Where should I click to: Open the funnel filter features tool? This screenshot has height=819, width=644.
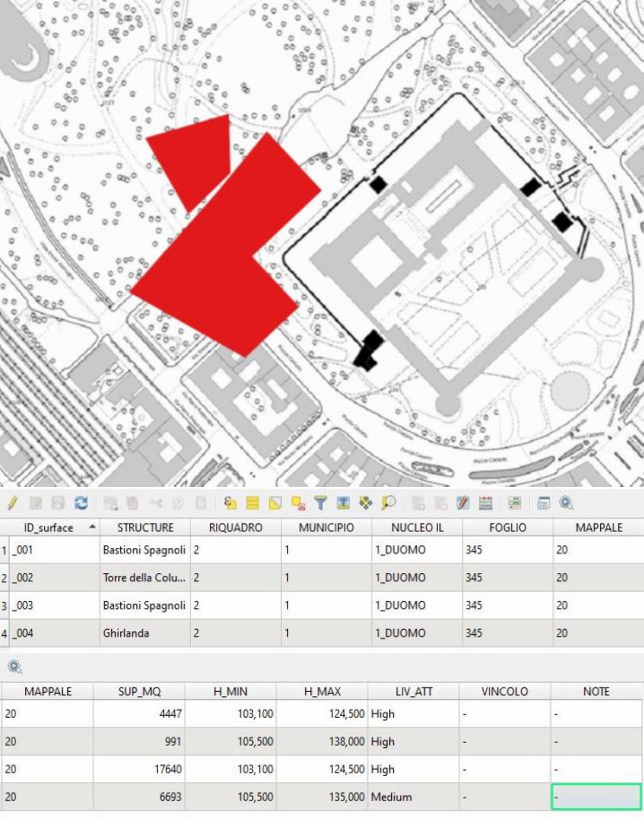tap(320, 503)
